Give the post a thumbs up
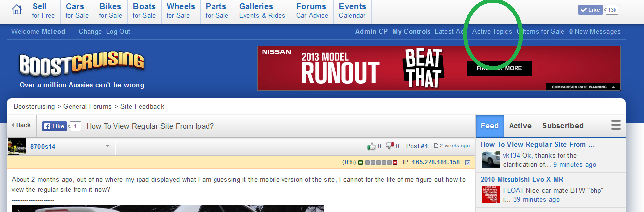644x212 pixels. point(371,146)
